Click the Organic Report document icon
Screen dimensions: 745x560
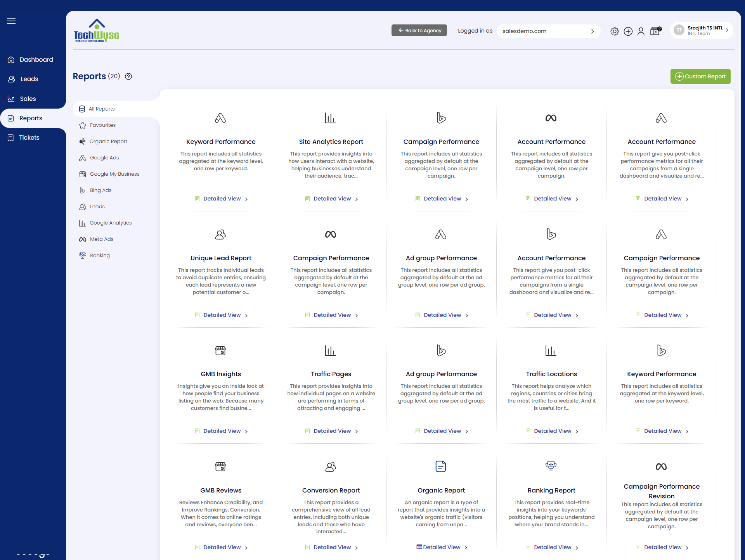click(x=441, y=467)
